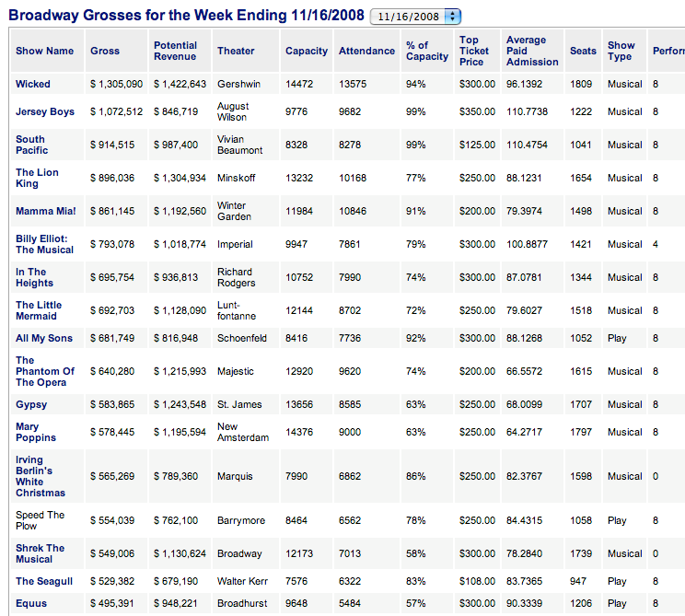
Task: Open The Little Mermaid show link
Action: coord(39,310)
